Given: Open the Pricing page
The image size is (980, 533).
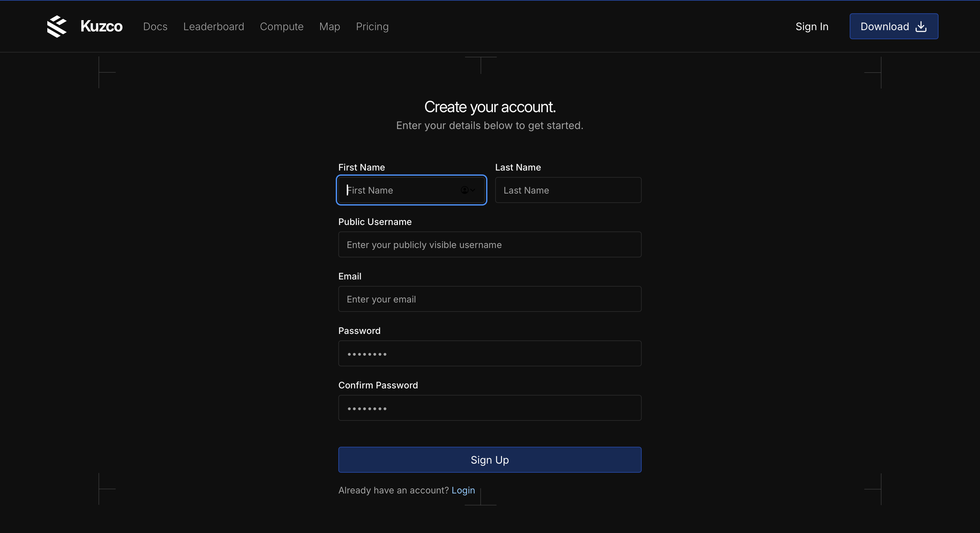Looking at the screenshot, I should [372, 26].
